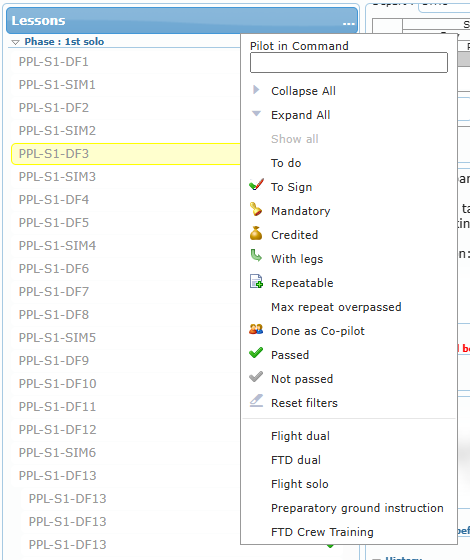470x560 pixels.
Task: Choose Expand All from the menu
Action: [300, 115]
